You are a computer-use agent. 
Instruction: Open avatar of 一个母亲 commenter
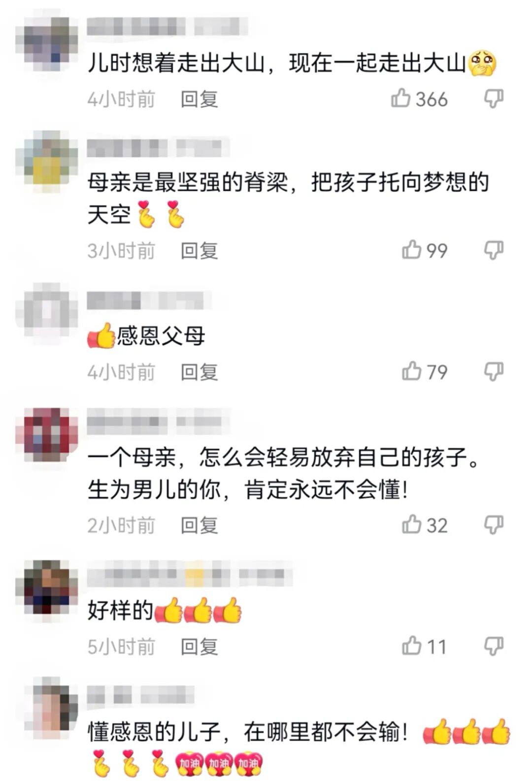47,435
